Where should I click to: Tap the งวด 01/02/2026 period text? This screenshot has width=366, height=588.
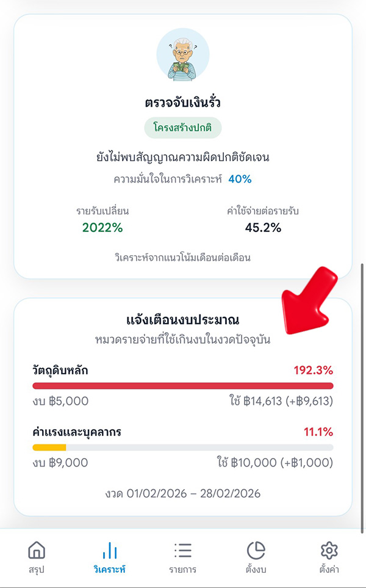(x=183, y=493)
